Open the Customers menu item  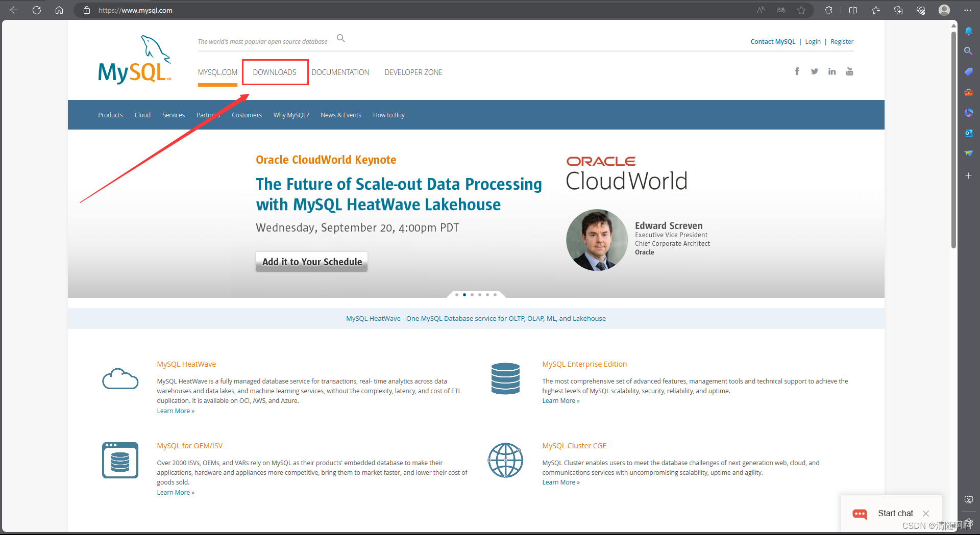point(247,115)
